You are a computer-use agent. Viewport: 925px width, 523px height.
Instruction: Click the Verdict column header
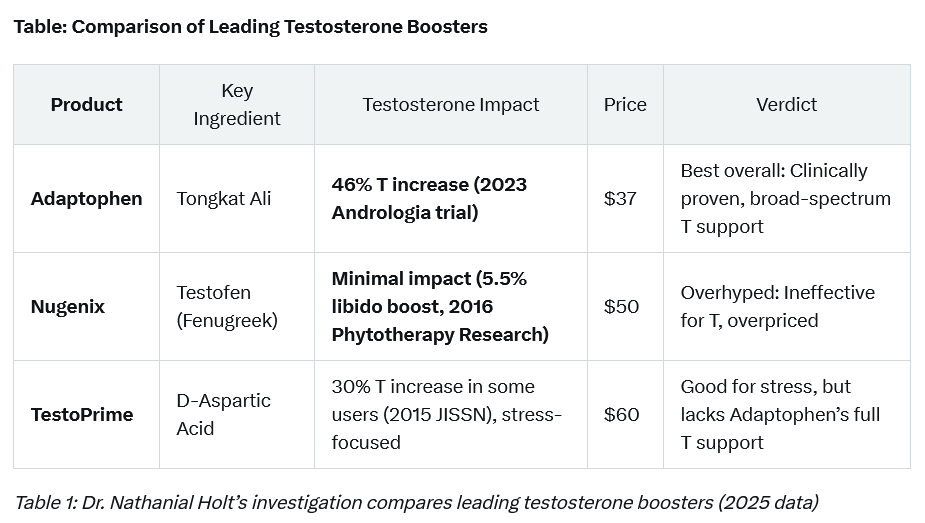point(786,104)
